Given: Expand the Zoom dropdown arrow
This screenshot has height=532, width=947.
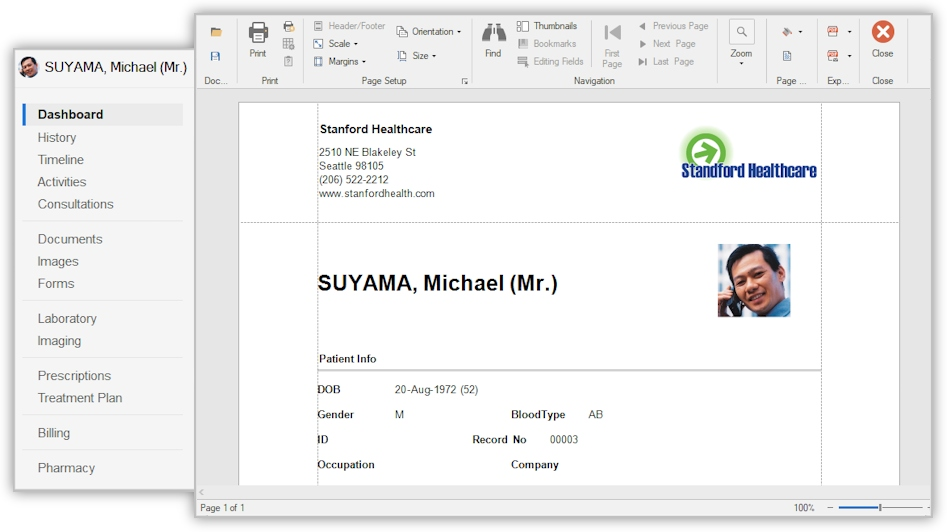Looking at the screenshot, I should [741, 63].
